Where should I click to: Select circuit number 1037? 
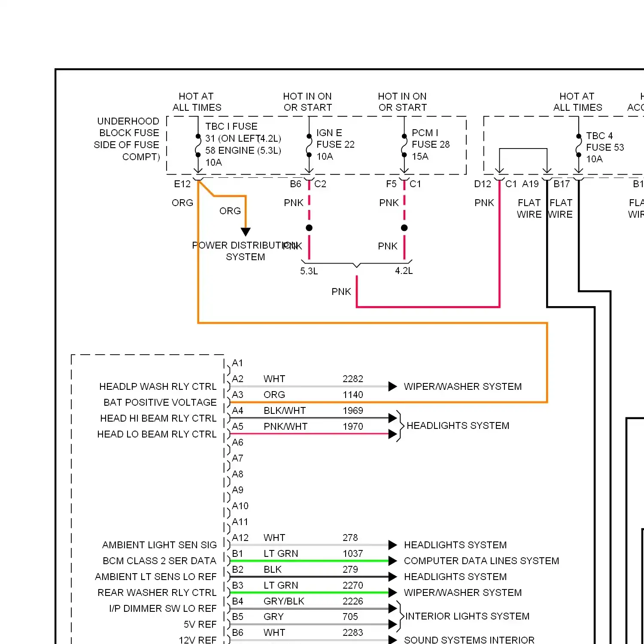pyautogui.click(x=352, y=553)
